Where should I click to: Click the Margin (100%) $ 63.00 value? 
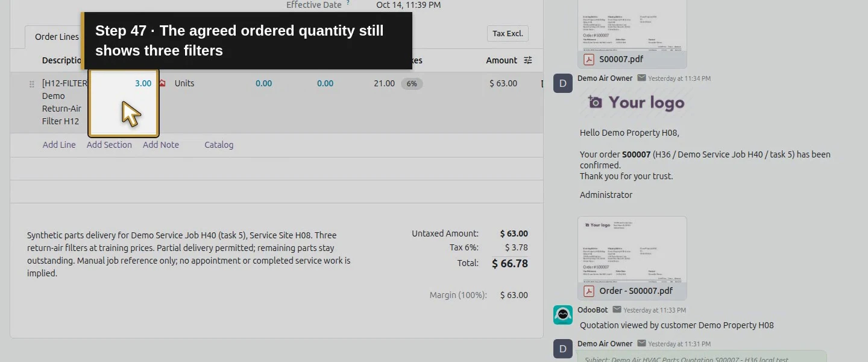tap(514, 295)
